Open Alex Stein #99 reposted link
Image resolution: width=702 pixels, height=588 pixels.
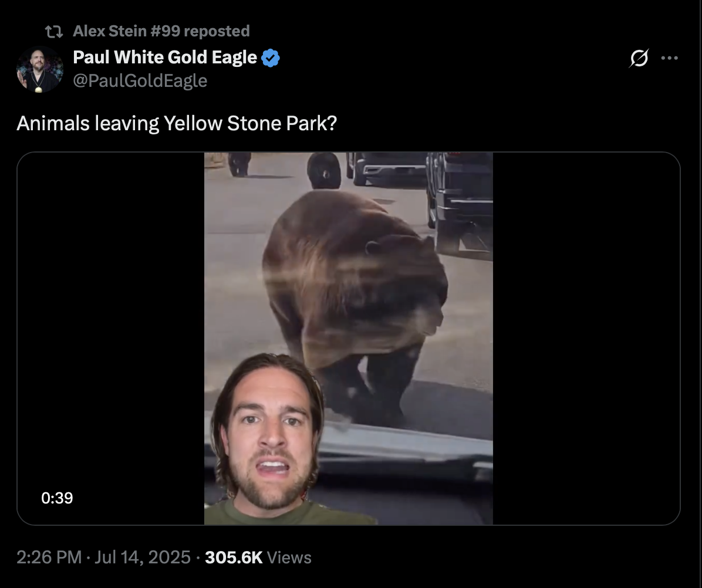click(161, 31)
